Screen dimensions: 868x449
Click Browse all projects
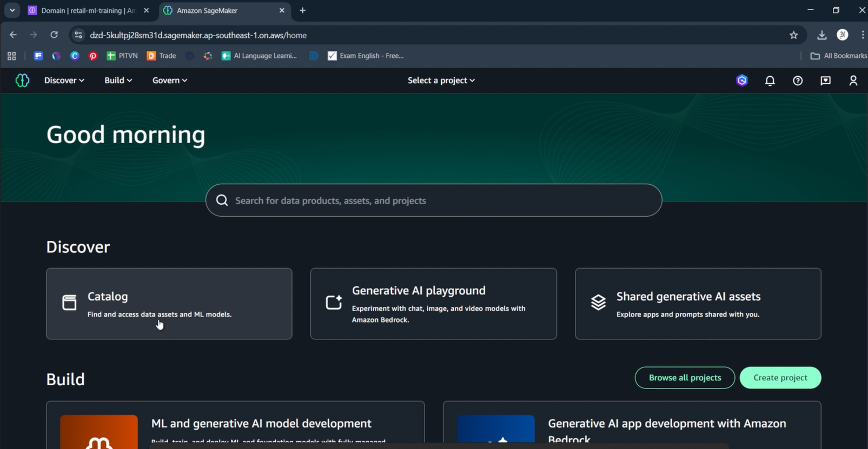point(685,378)
